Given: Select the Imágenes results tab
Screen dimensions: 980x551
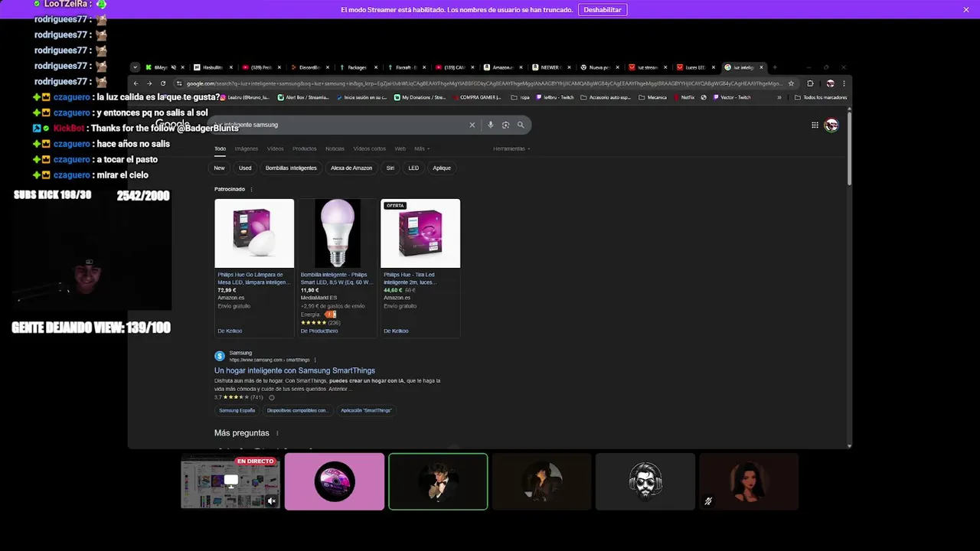Looking at the screenshot, I should pyautogui.click(x=247, y=148).
